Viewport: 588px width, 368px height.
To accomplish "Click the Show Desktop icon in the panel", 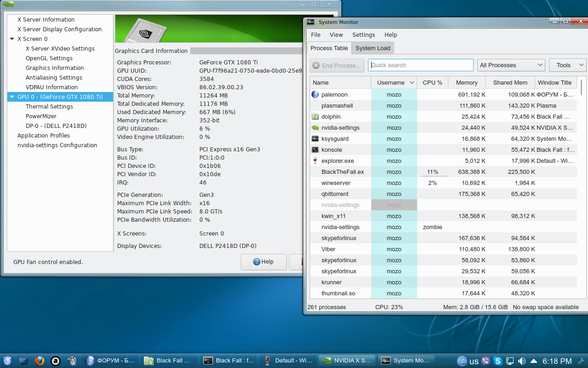I will click(23, 361).
